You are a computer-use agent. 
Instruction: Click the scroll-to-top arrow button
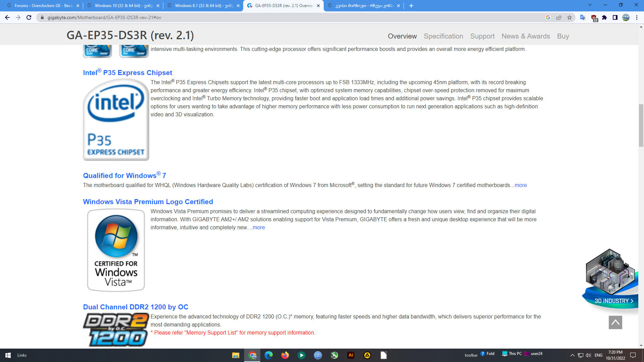[x=615, y=322]
